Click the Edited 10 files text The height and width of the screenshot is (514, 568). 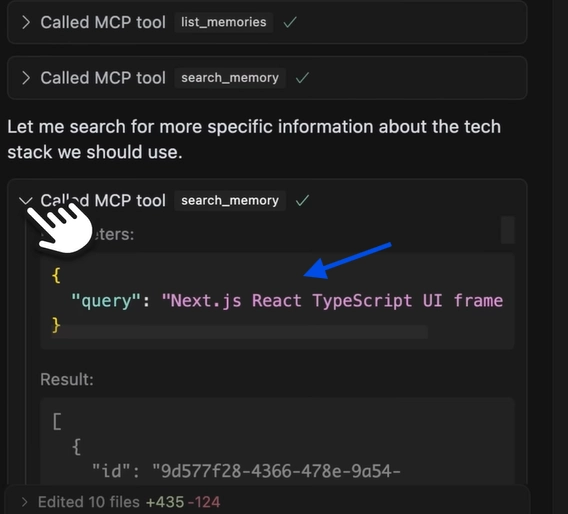pos(89,502)
